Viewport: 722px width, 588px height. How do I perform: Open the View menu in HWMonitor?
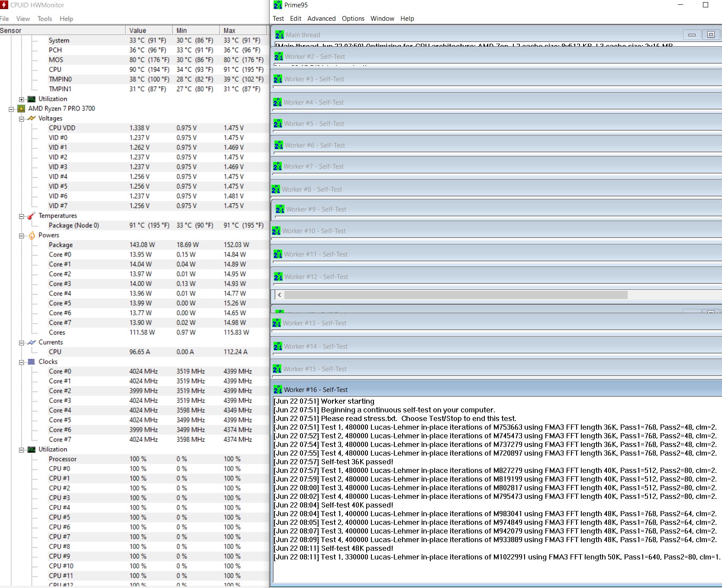coord(23,19)
